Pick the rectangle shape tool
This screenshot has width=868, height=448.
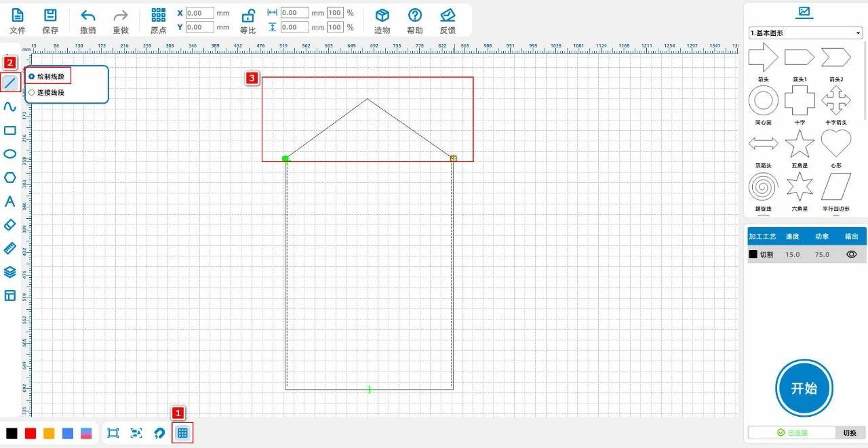click(10, 131)
